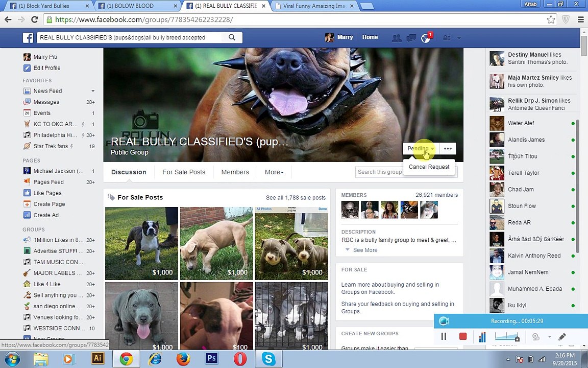Click Create Ad in sidebar
Viewport: 588px width, 368px height.
(46, 215)
